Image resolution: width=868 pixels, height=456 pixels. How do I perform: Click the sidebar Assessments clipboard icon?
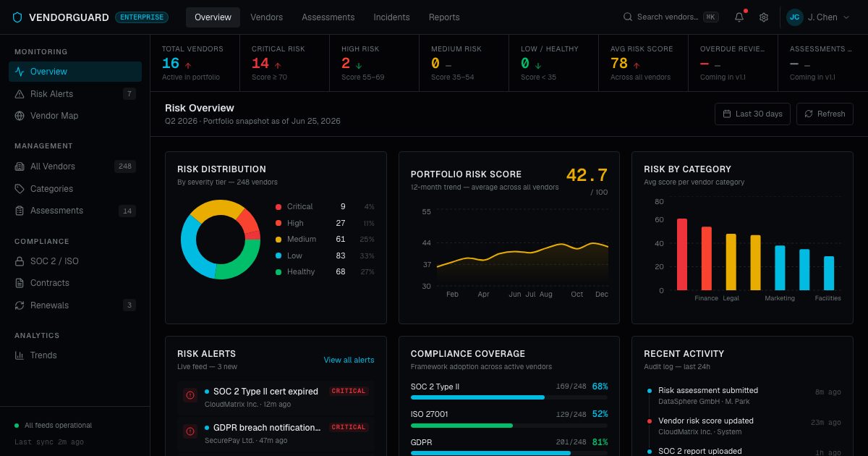coord(20,211)
